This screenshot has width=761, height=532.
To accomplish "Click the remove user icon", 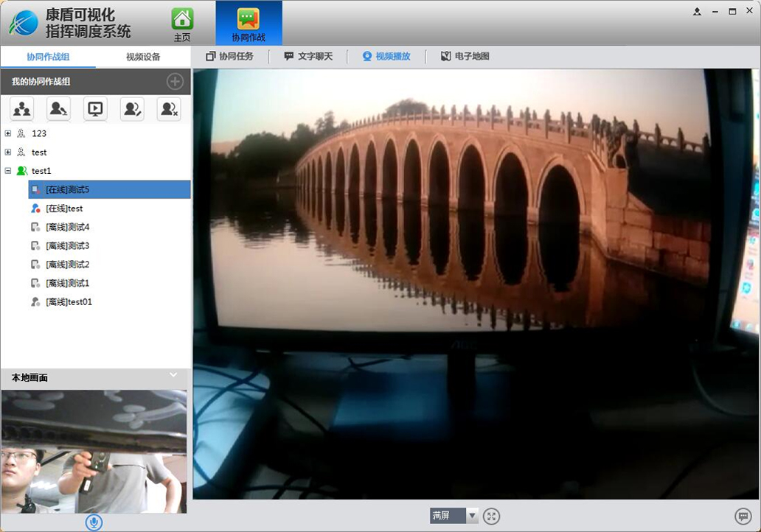I will pos(169,109).
